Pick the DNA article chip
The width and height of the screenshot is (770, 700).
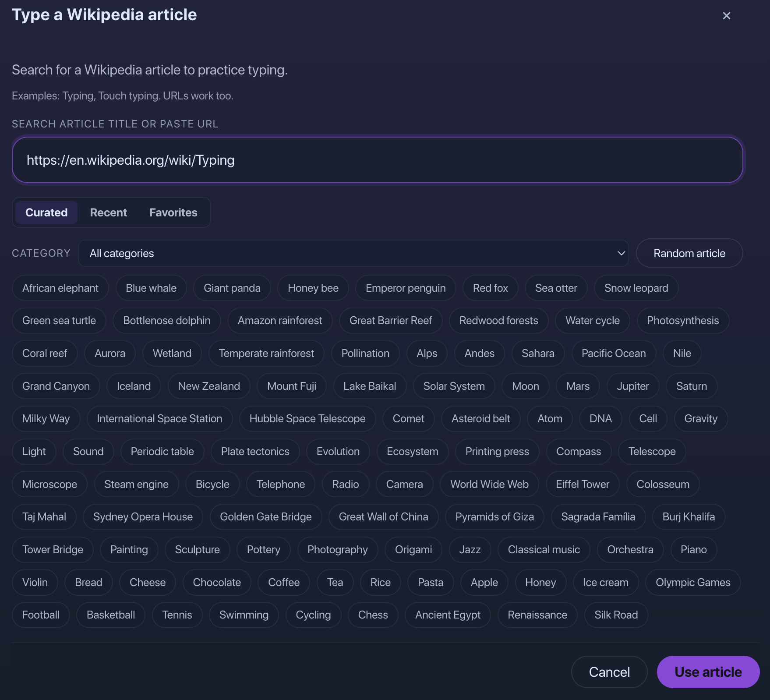(x=600, y=419)
